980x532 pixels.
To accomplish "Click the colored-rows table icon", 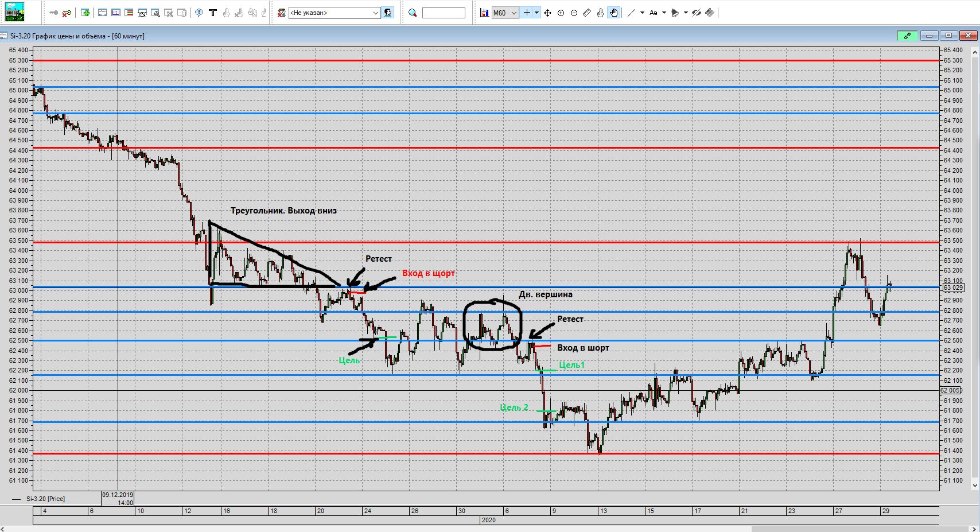I will 129,13.
